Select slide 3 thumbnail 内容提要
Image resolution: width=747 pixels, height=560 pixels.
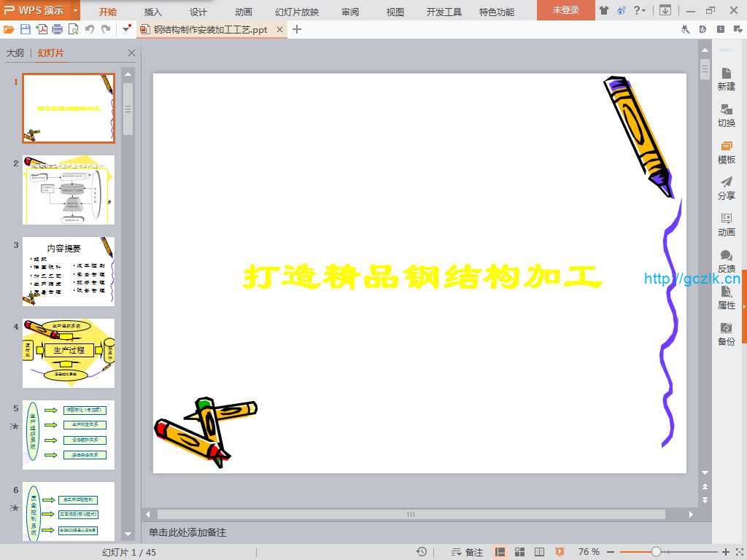pyautogui.click(x=69, y=271)
